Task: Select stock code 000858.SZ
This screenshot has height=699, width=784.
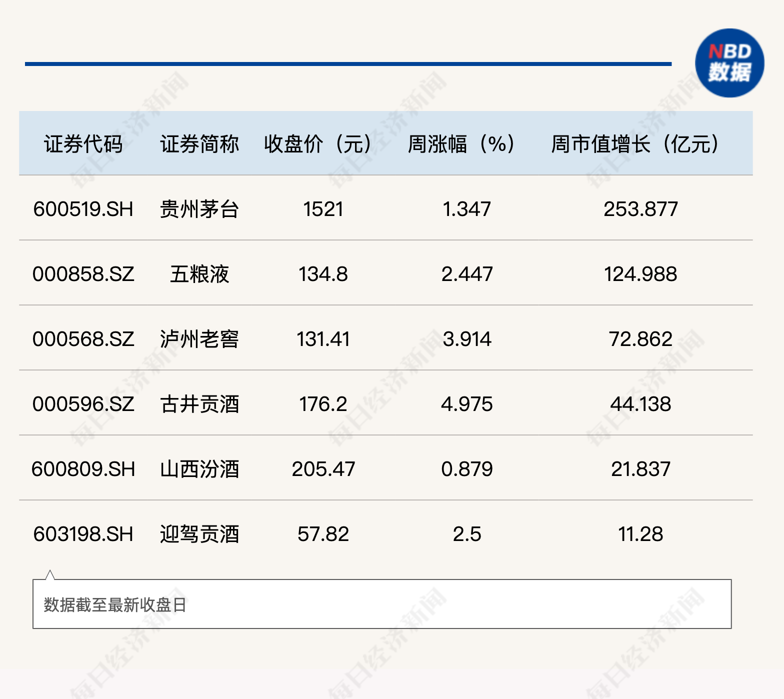Action: [83, 274]
